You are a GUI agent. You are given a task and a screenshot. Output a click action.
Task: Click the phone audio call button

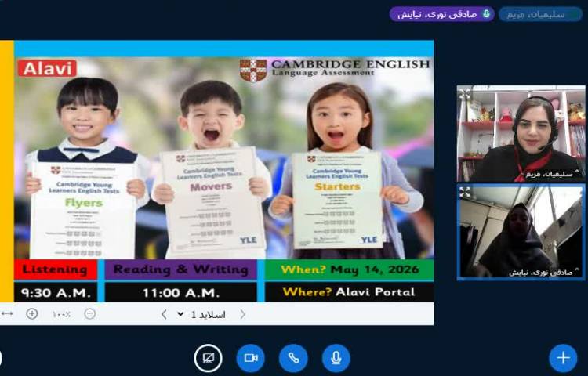tap(293, 358)
